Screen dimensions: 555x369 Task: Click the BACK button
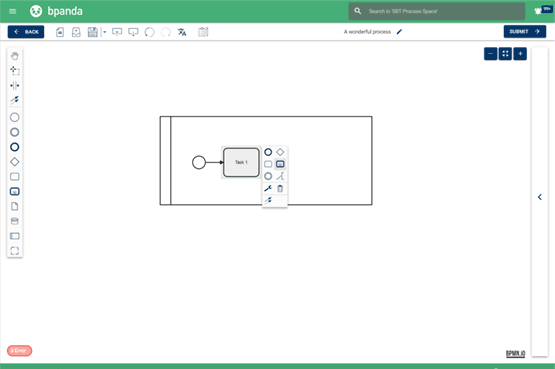pos(26,32)
